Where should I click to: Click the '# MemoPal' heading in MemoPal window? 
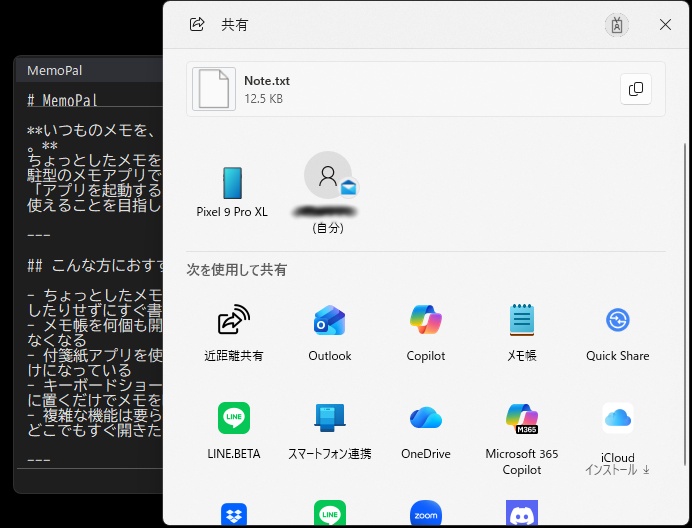coord(62,100)
